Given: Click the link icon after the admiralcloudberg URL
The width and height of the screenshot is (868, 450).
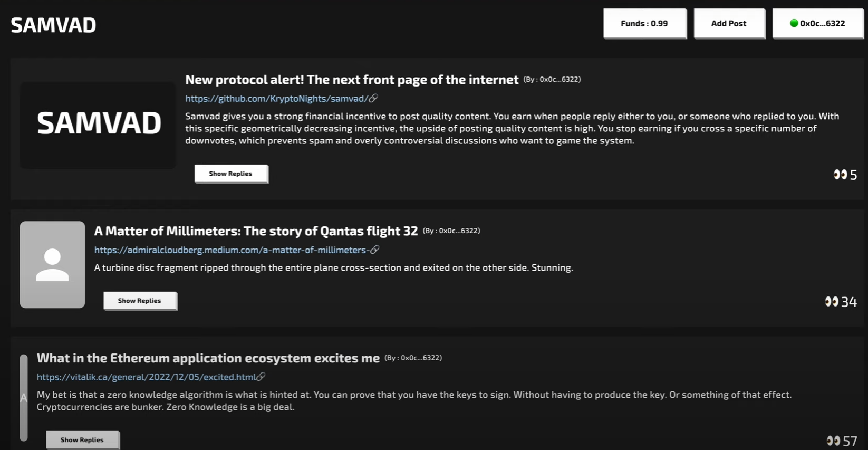Looking at the screenshot, I should coord(375,250).
